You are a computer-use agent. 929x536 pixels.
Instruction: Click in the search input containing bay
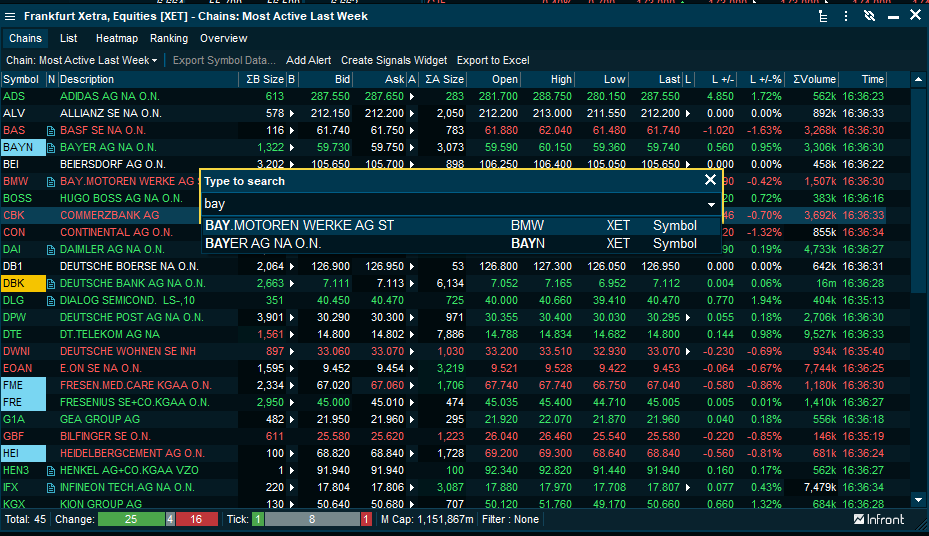(450, 204)
